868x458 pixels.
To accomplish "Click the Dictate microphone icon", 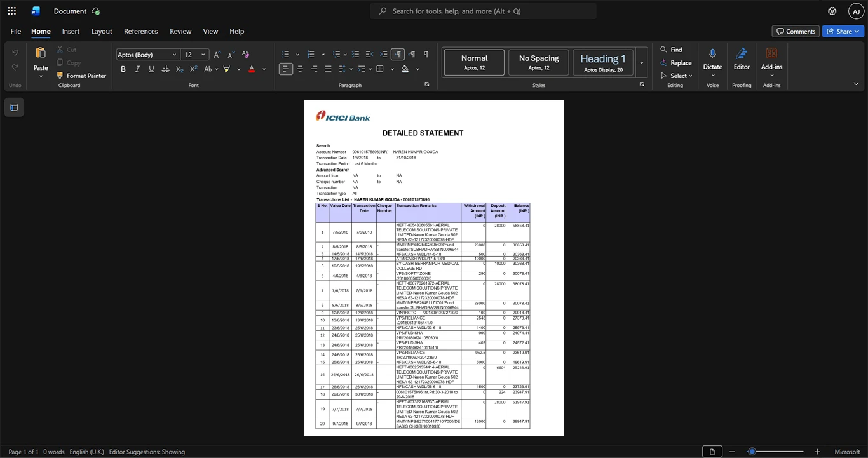I will tap(712, 54).
